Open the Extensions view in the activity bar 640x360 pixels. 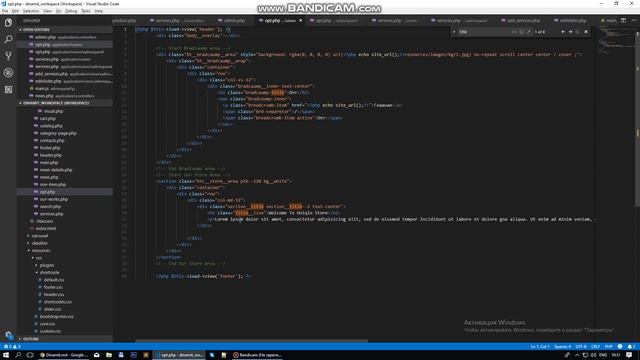(x=8, y=89)
